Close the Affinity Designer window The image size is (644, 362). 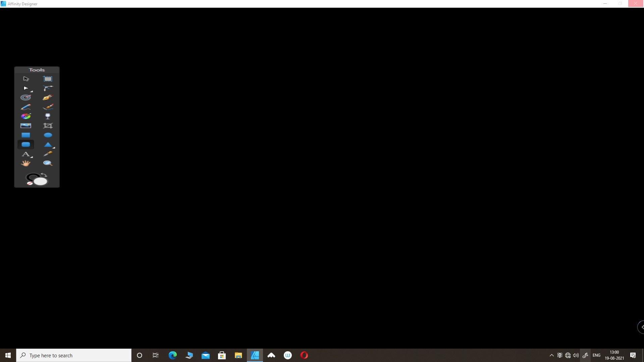point(636,4)
